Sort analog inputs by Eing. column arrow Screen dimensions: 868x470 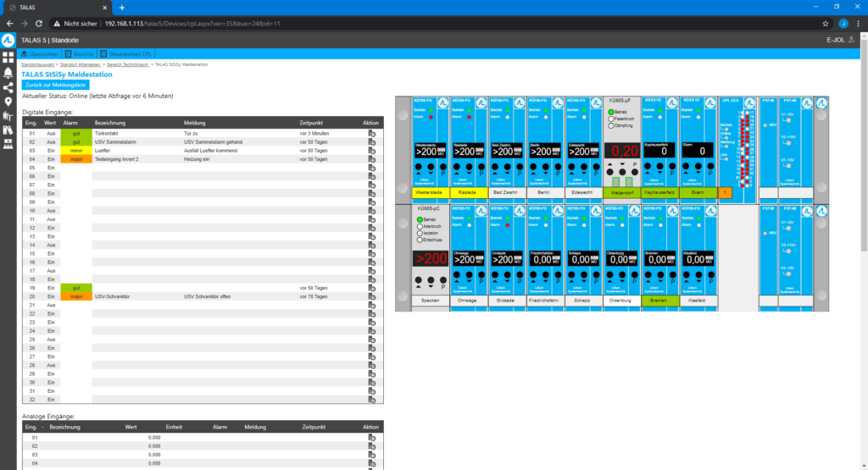coord(42,428)
